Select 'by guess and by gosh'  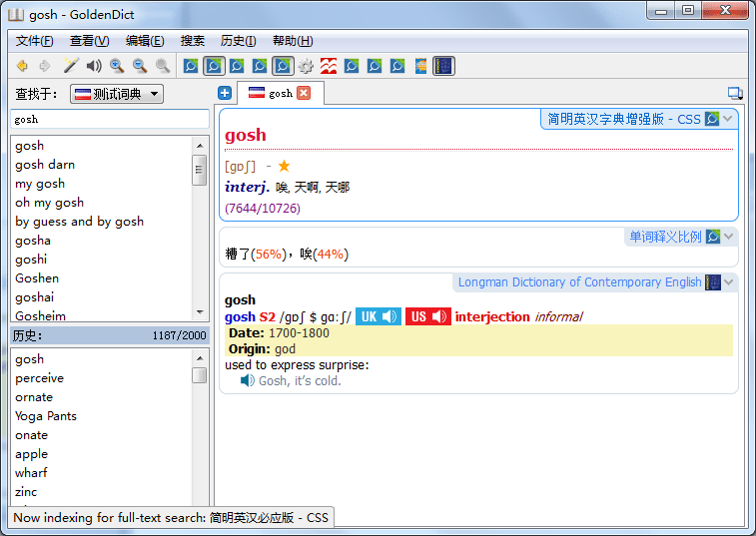pyautogui.click(x=101, y=222)
